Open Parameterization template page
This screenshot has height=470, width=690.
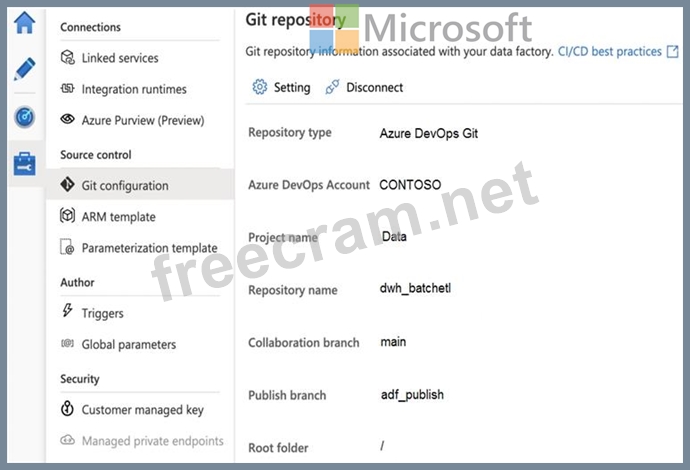149,248
